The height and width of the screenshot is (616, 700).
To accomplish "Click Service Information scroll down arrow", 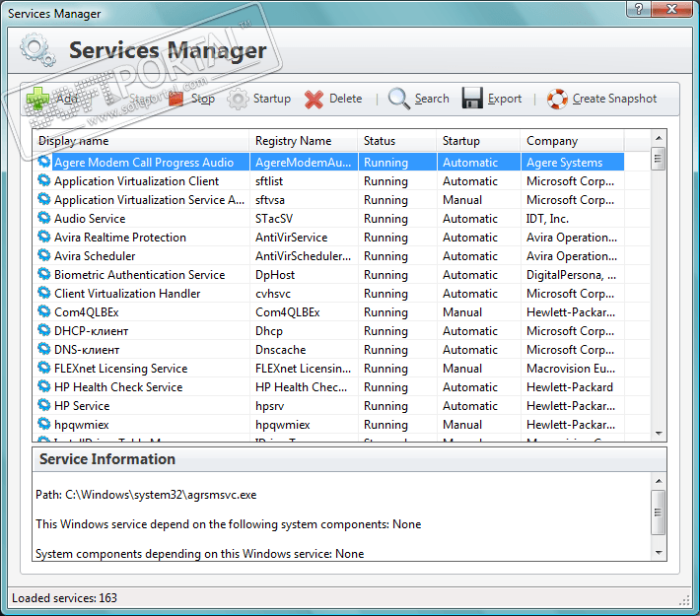I will point(658,553).
